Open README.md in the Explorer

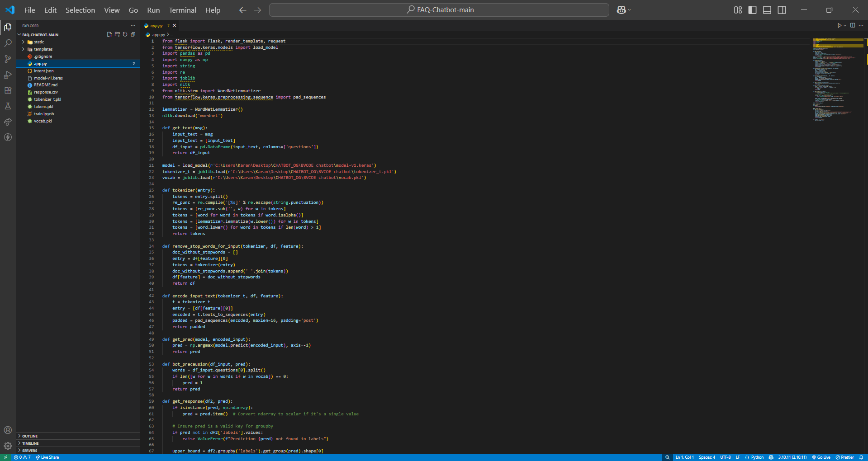click(x=78, y=85)
